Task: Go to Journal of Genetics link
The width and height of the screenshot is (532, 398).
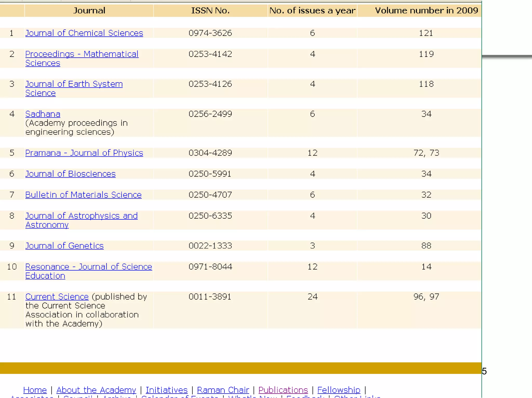Action: tap(64, 246)
